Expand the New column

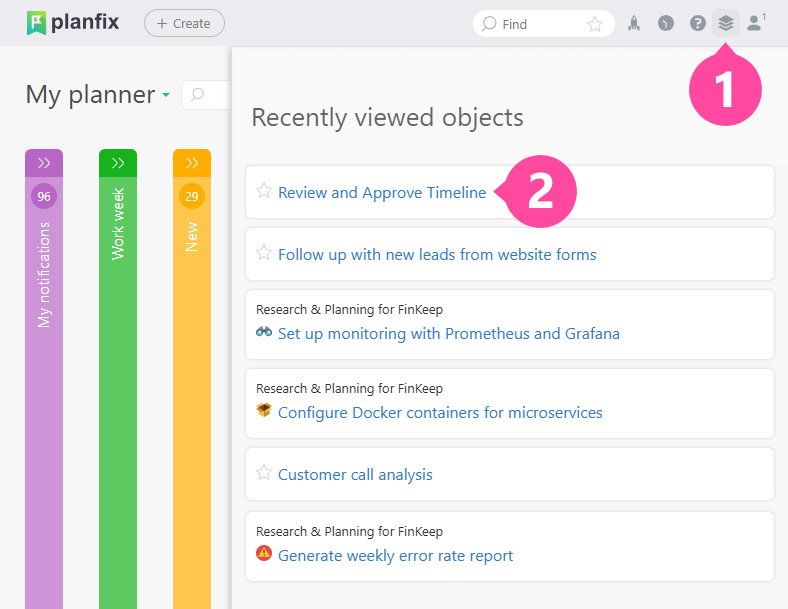click(x=192, y=163)
